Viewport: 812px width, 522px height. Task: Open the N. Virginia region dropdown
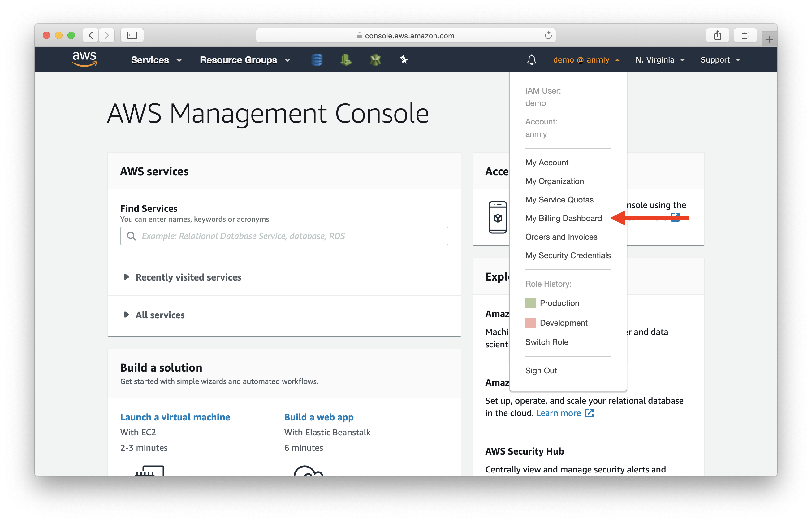[x=659, y=60]
